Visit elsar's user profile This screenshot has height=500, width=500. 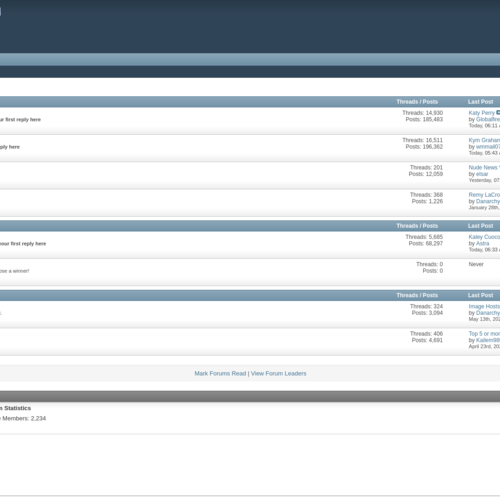tap(482, 174)
